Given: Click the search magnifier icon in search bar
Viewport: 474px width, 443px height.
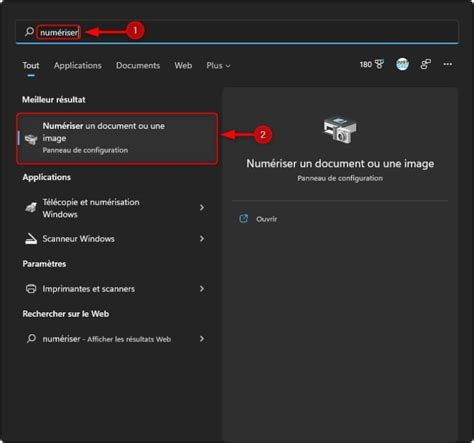Looking at the screenshot, I should click(x=29, y=32).
